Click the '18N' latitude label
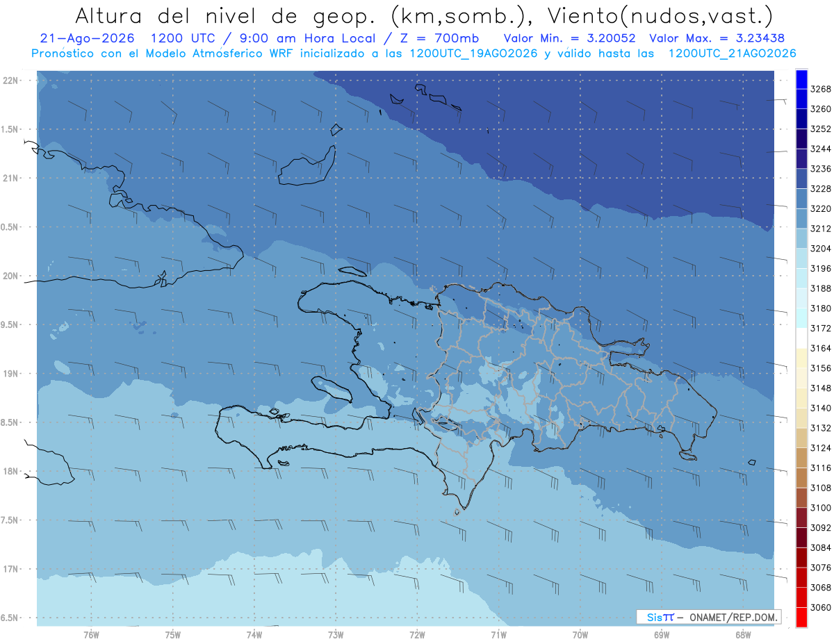The image size is (834, 644). click(x=10, y=472)
